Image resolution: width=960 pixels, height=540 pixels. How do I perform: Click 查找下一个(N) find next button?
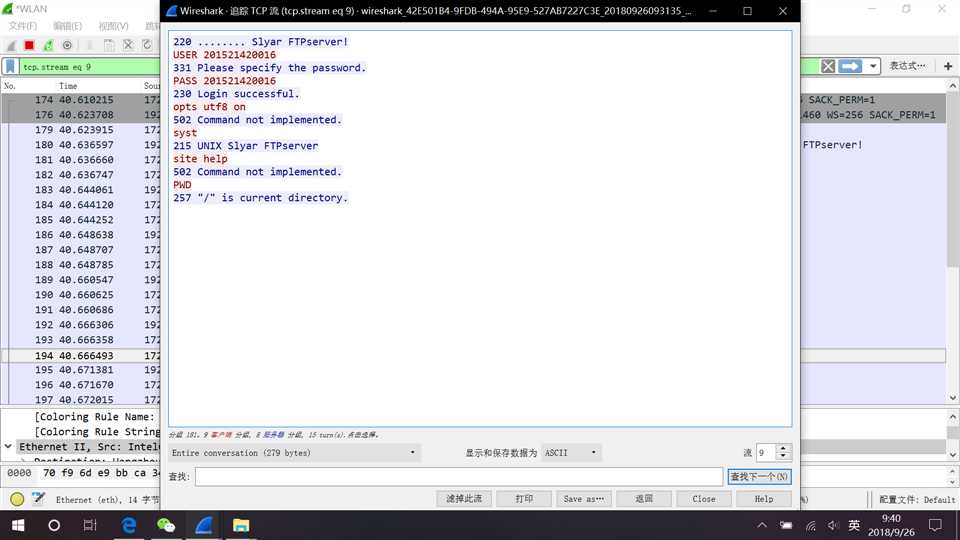click(759, 476)
